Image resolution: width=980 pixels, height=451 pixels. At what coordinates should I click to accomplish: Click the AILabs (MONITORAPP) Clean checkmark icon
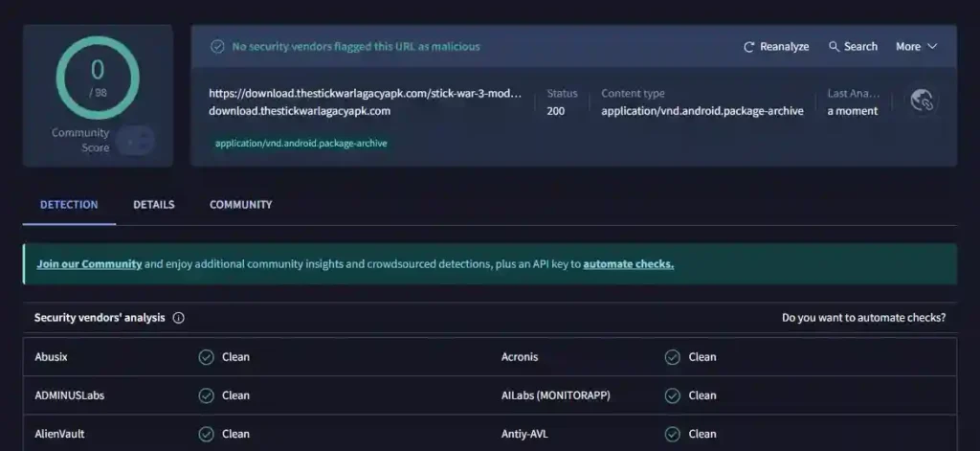[x=673, y=395]
